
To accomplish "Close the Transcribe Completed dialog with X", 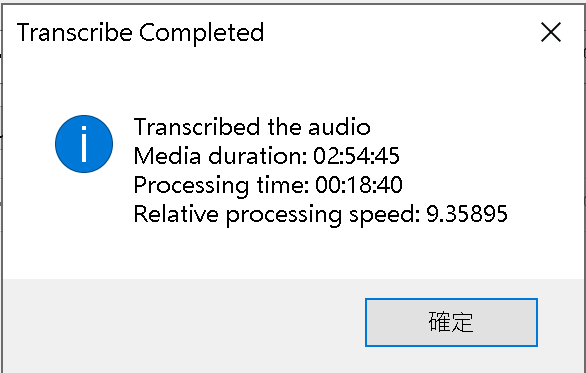I will pyautogui.click(x=551, y=32).
